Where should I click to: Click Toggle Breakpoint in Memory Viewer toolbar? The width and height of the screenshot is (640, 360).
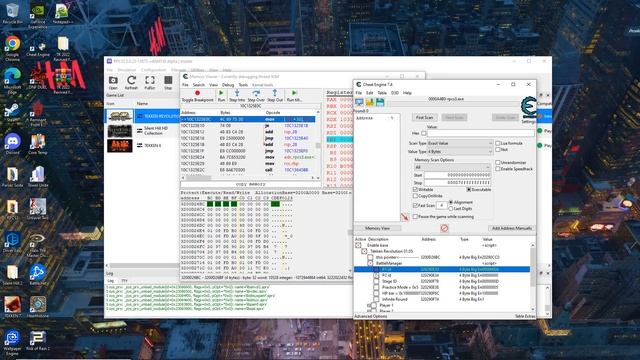[198, 96]
